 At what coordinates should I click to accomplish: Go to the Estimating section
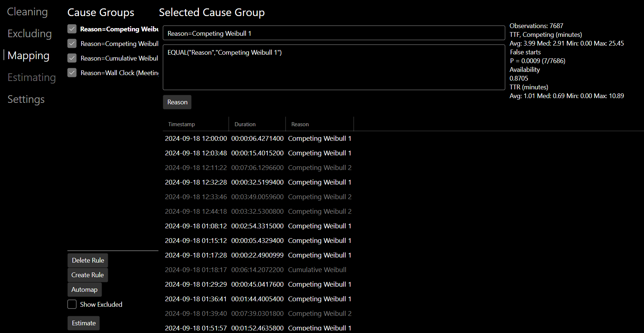31,77
